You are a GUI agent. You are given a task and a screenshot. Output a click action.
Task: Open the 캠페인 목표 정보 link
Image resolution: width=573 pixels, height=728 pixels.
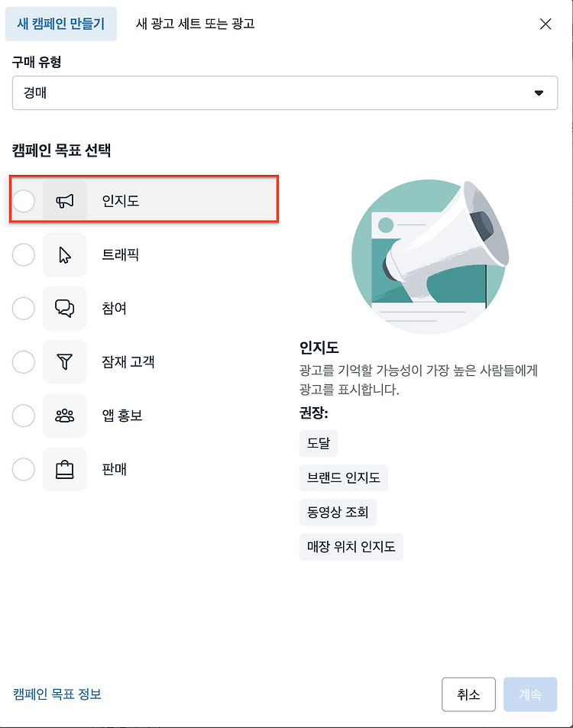(57, 694)
